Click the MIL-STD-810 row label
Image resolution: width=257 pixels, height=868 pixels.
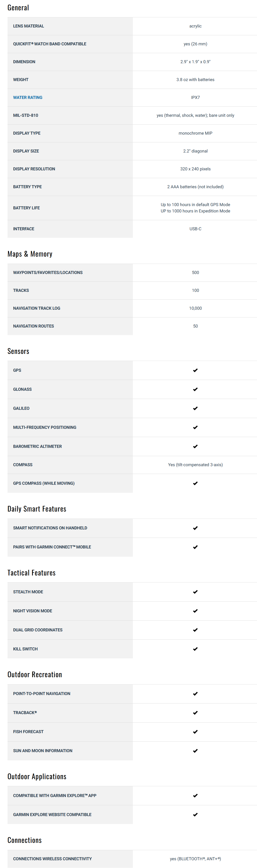pyautogui.click(x=26, y=115)
